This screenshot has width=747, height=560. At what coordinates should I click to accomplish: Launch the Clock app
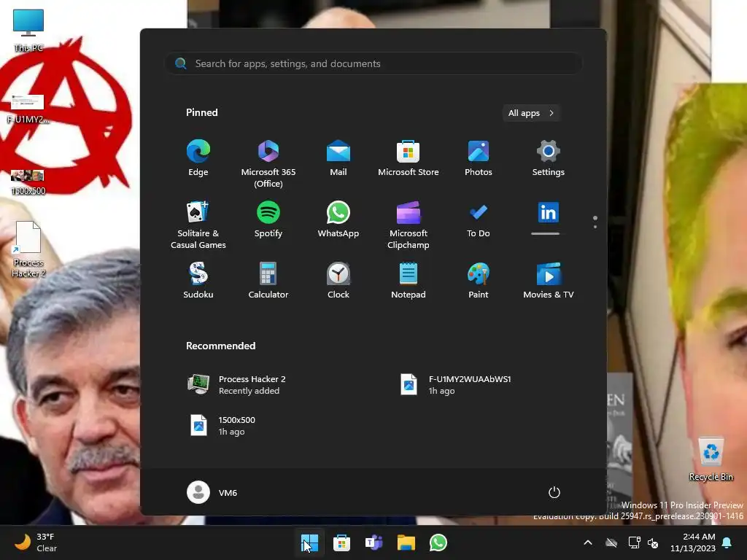tap(338, 281)
